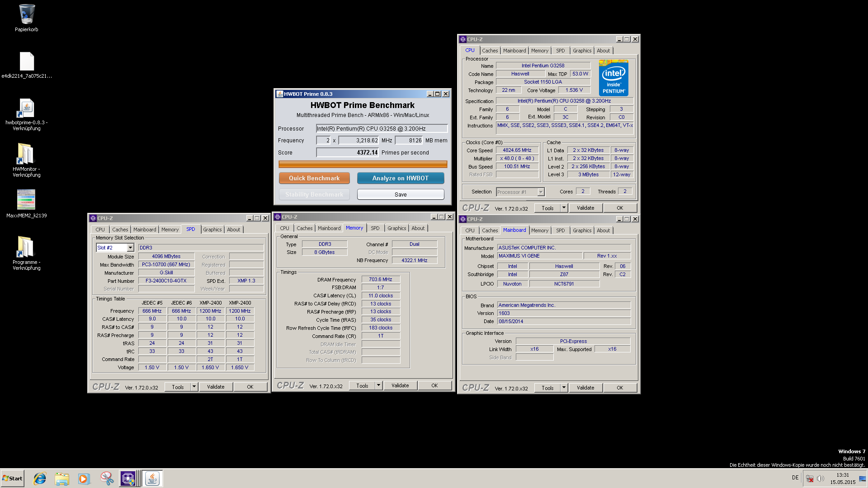Click HWBOT Prime titlebar app icon
This screenshot has width=868, height=488.
(279, 94)
